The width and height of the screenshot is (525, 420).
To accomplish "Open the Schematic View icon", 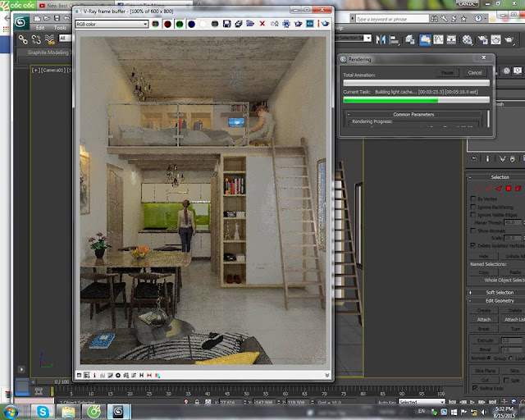I will (451, 40).
